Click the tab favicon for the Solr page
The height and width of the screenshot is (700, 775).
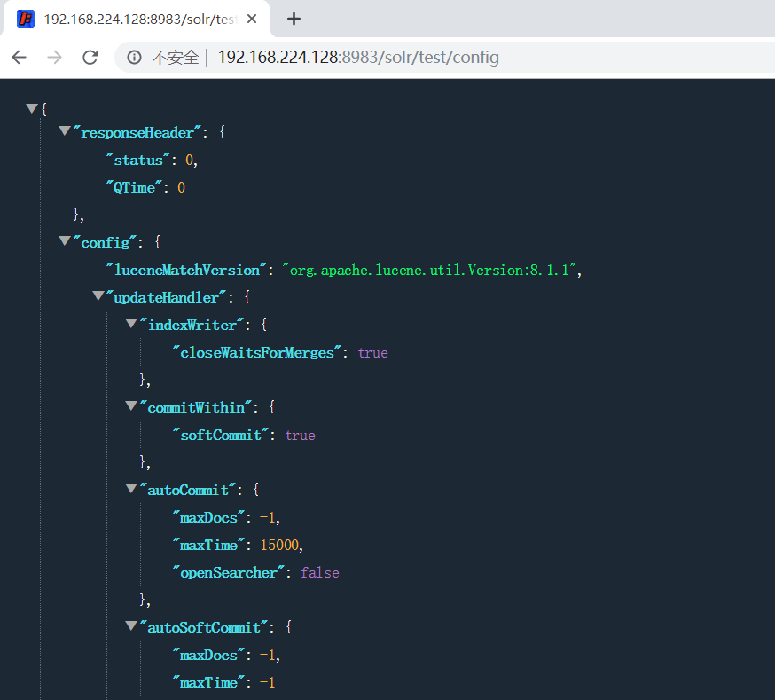pyautogui.click(x=25, y=19)
